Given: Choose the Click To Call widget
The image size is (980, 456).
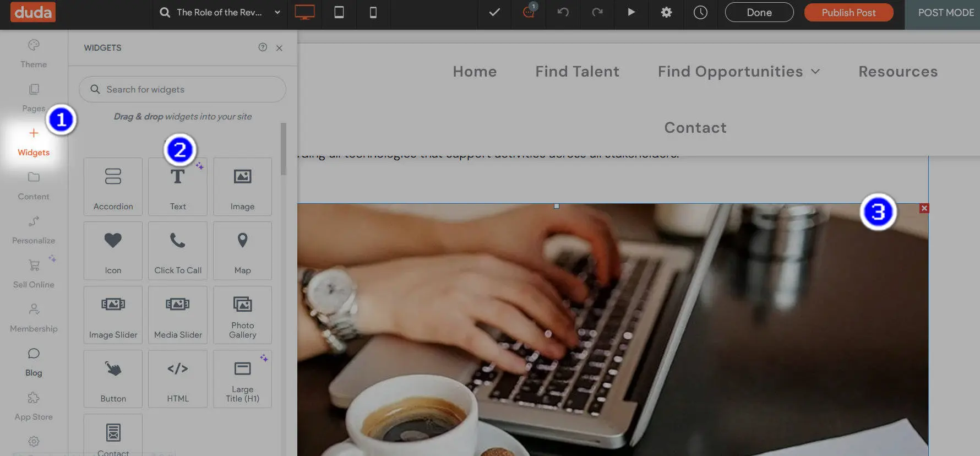Looking at the screenshot, I should coord(177,251).
